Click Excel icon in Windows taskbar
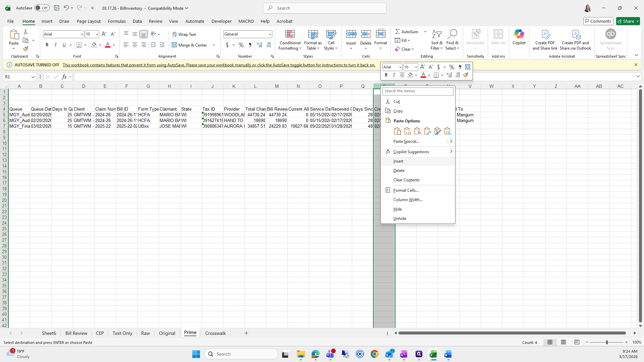Image resolution: width=644 pixels, height=362 pixels. [433, 354]
